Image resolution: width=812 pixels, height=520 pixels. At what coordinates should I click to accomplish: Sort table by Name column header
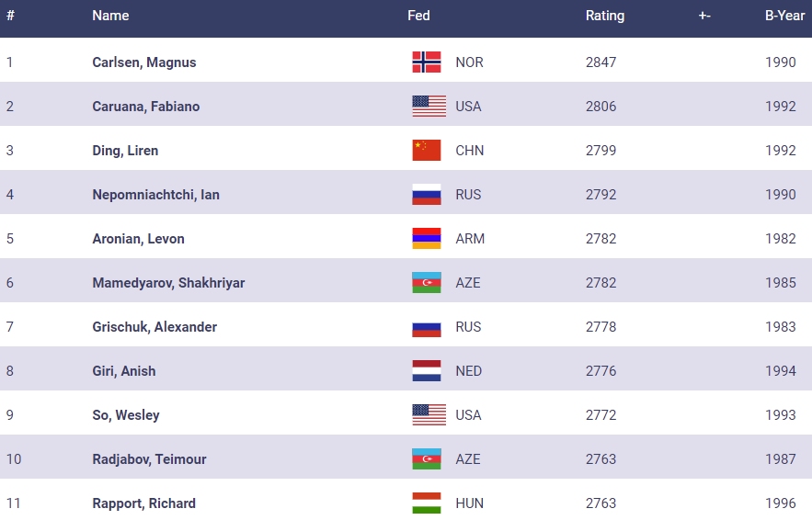tap(110, 16)
